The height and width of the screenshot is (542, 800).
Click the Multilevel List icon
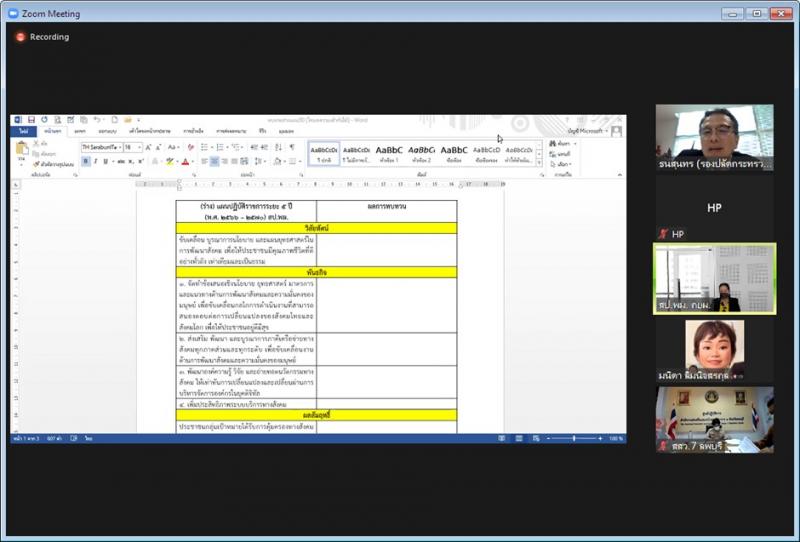pos(236,147)
